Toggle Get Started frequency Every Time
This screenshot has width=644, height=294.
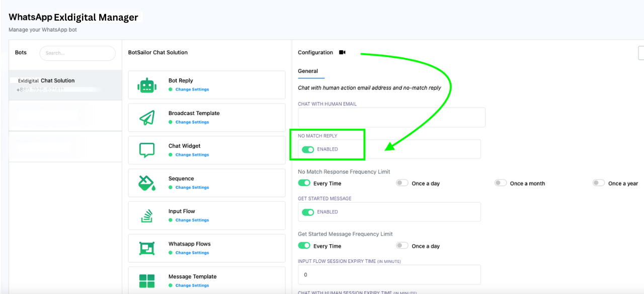coord(304,246)
